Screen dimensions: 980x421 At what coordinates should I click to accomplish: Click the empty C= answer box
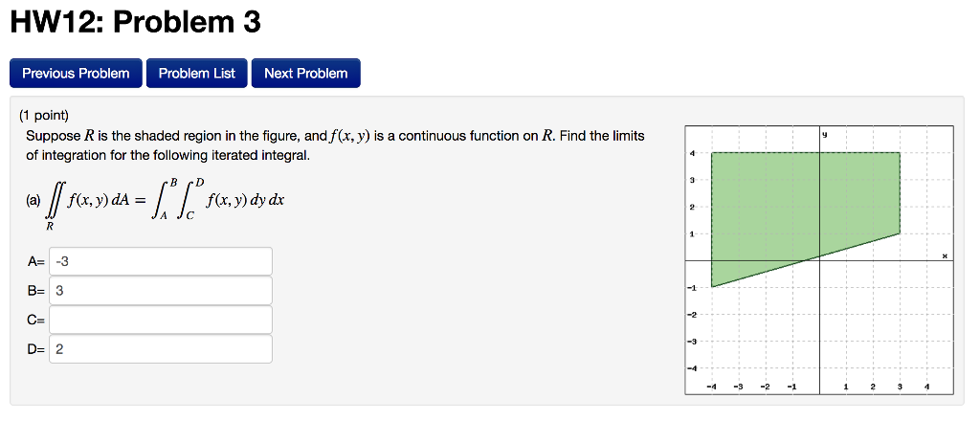(161, 320)
